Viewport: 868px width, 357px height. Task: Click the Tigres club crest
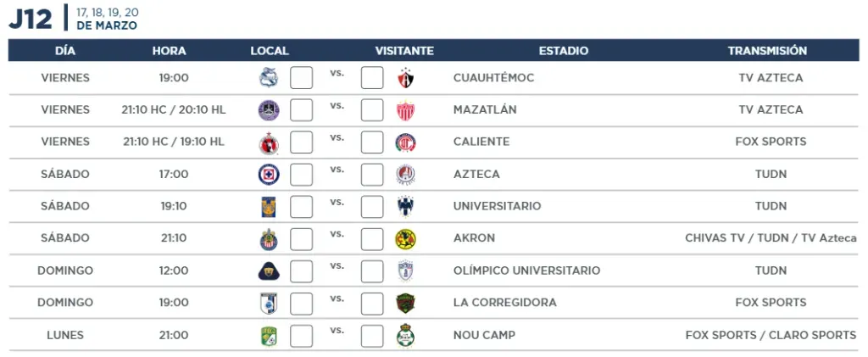coord(269,206)
